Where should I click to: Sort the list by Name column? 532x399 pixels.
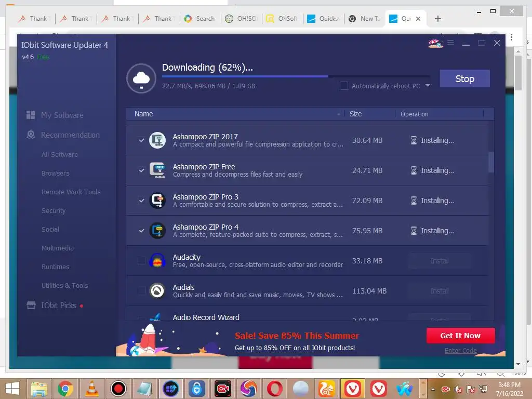click(143, 114)
